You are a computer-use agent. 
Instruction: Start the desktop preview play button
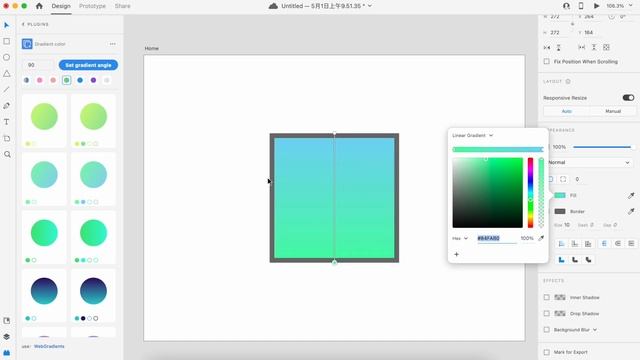click(596, 6)
